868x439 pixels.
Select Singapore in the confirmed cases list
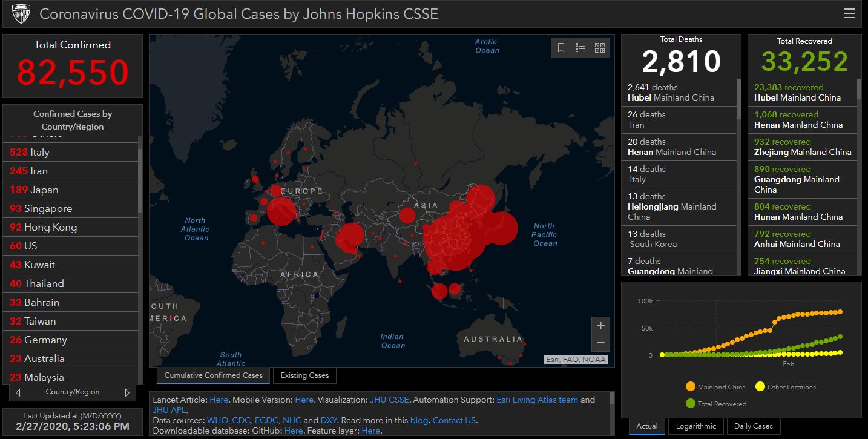[71, 208]
